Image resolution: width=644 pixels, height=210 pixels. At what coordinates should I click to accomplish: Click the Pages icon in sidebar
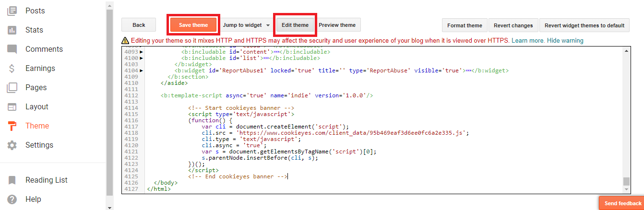tap(12, 87)
